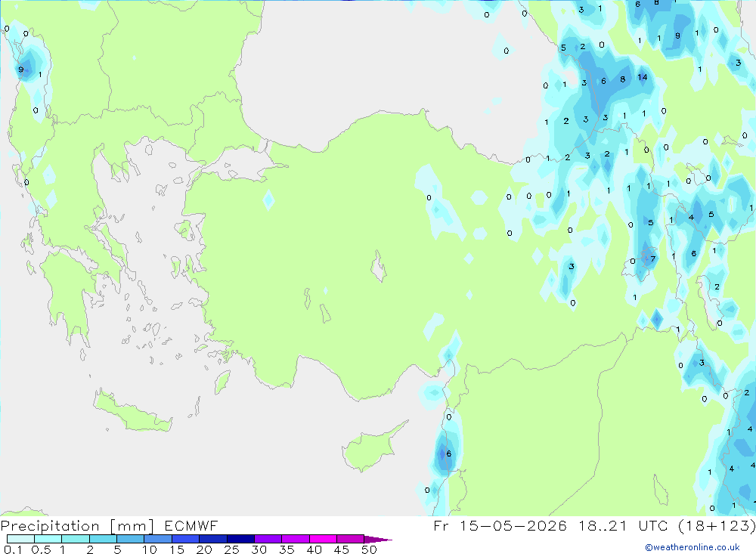Open the weatheronline.co.uk copyright link

[692, 547]
